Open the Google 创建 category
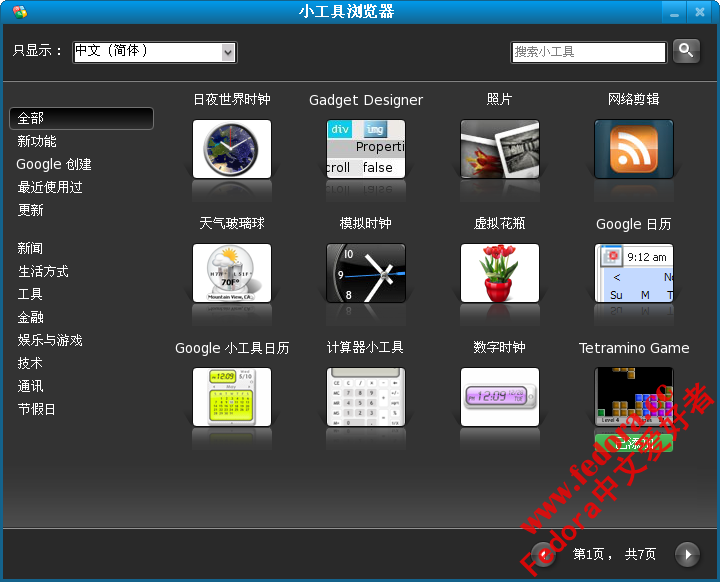The height and width of the screenshot is (582, 720). click(54, 165)
